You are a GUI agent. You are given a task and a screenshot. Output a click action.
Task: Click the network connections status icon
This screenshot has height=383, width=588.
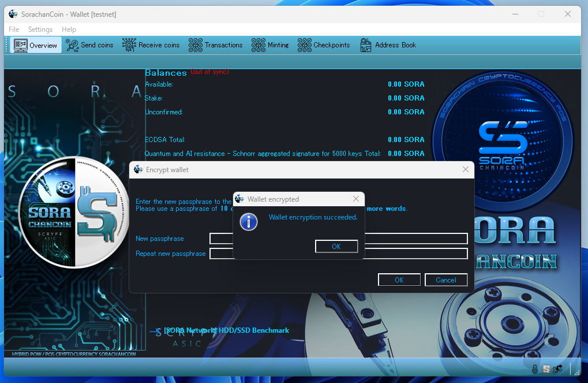pyautogui.click(x=557, y=369)
